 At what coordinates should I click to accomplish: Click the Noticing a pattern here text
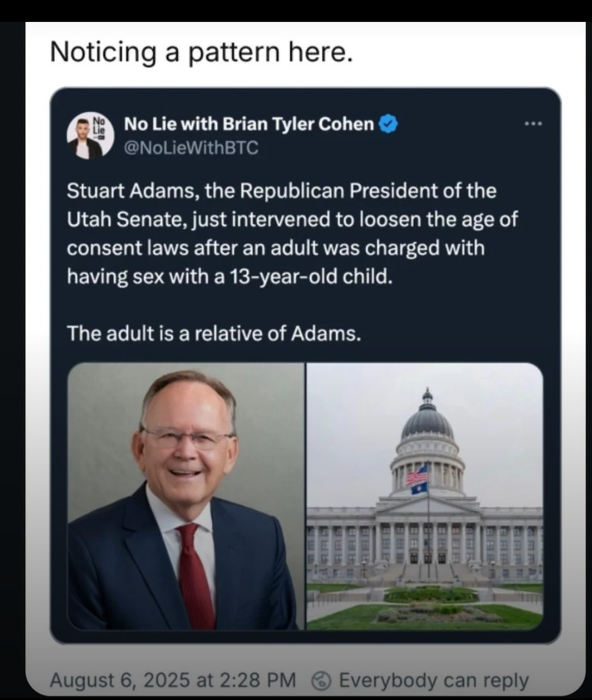[x=201, y=53]
